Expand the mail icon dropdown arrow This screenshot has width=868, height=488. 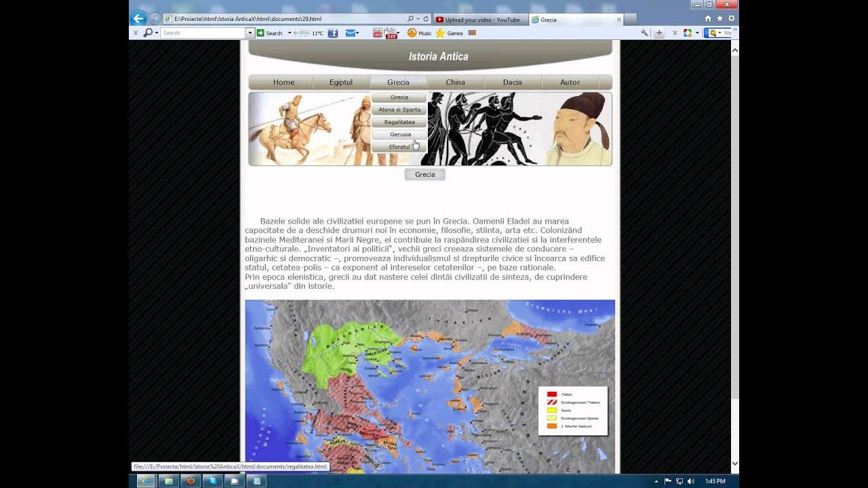coord(357,33)
